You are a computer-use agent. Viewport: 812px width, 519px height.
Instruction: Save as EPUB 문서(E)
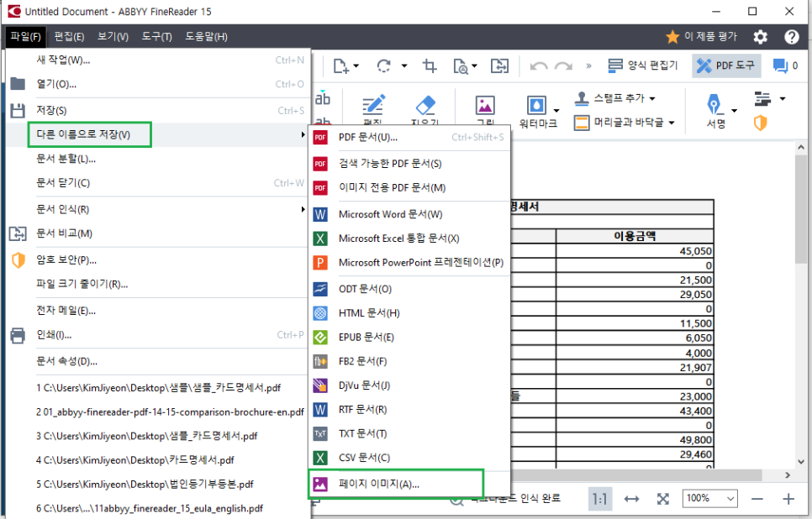(409, 337)
